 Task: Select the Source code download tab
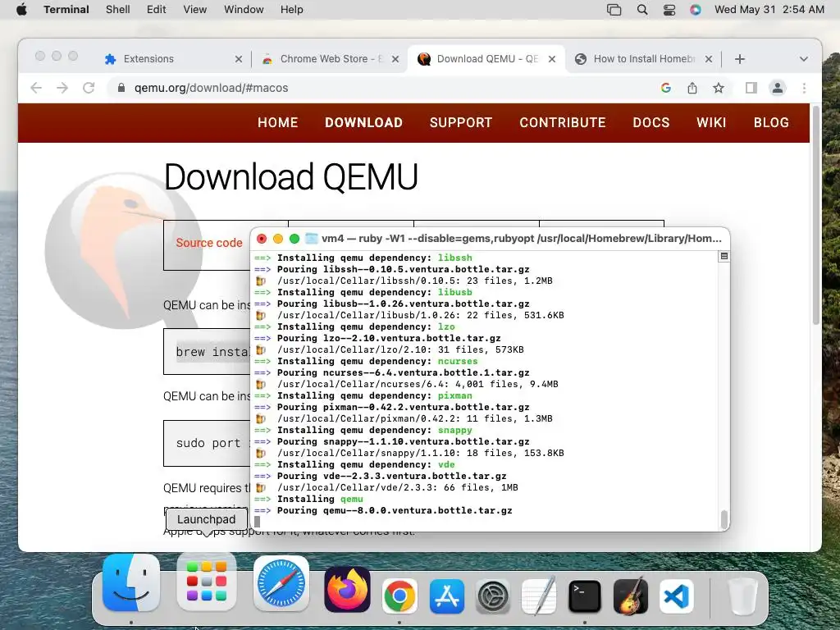209,243
